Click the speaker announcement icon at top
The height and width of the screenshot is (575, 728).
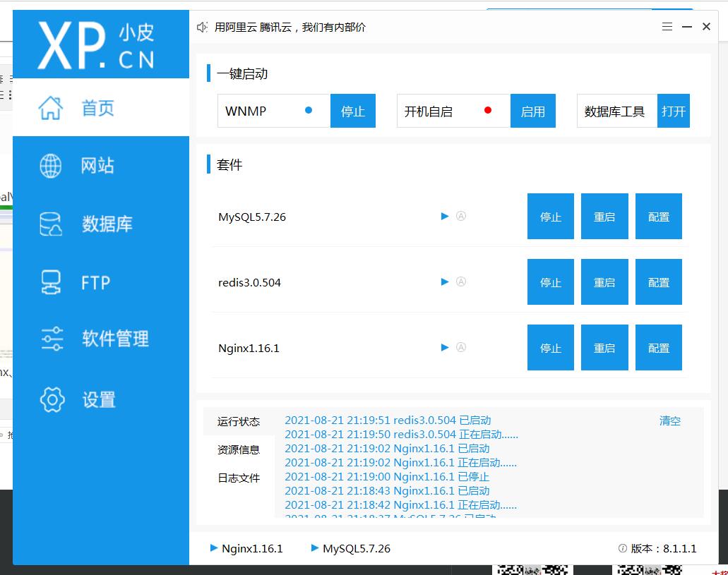coord(202,27)
